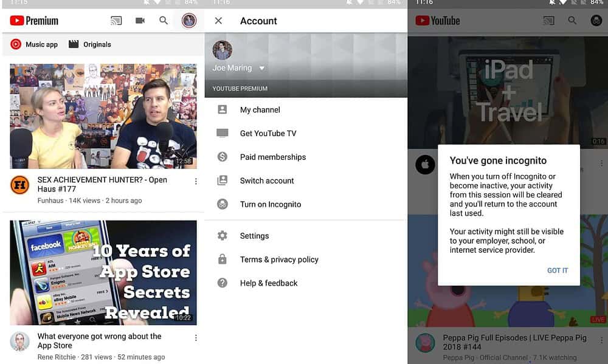
Task: Open the account avatar beside the Premium search icon
Action: (189, 21)
